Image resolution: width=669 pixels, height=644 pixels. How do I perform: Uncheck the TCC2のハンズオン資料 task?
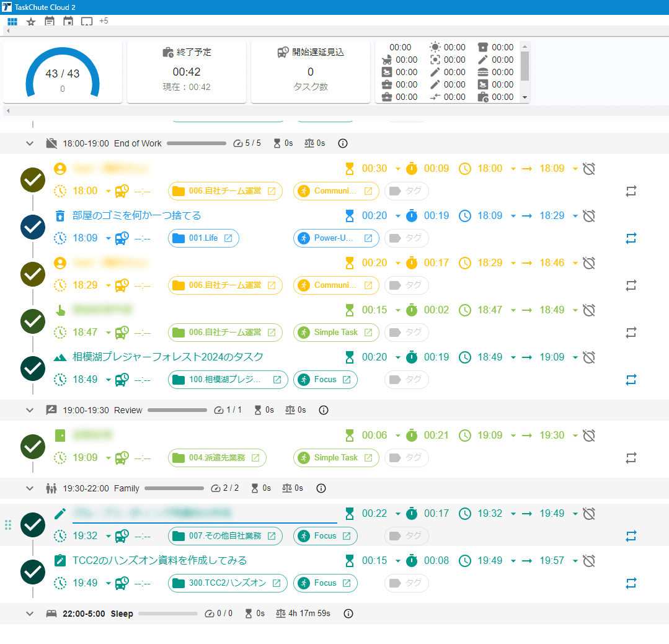[x=33, y=572]
